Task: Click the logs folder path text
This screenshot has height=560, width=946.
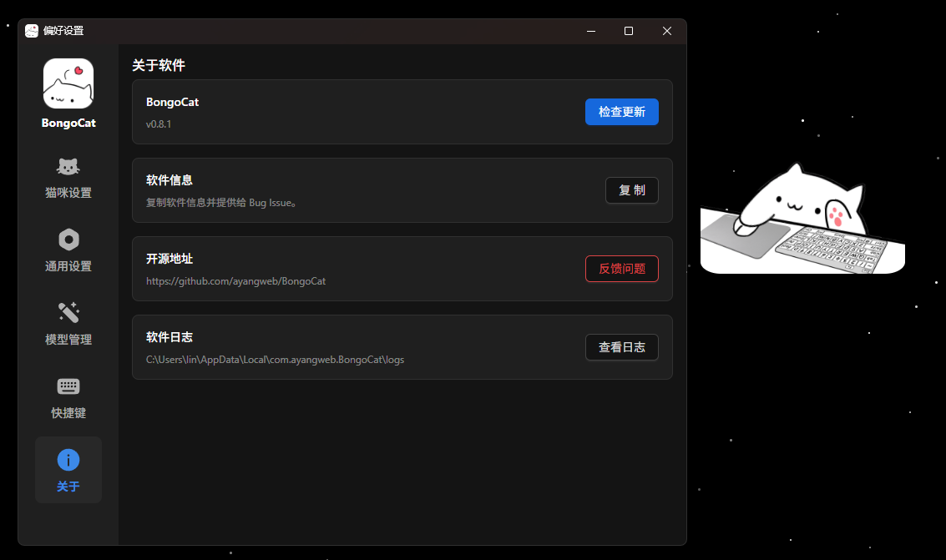Action: 275,360
